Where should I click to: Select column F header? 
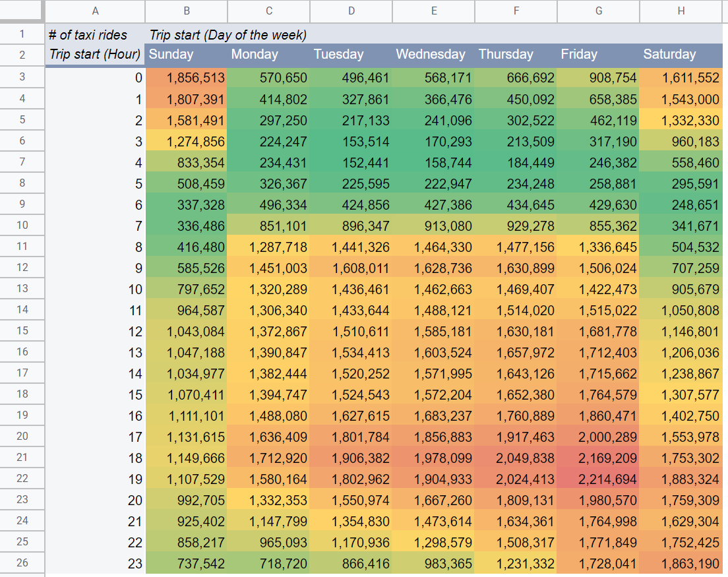(516, 11)
